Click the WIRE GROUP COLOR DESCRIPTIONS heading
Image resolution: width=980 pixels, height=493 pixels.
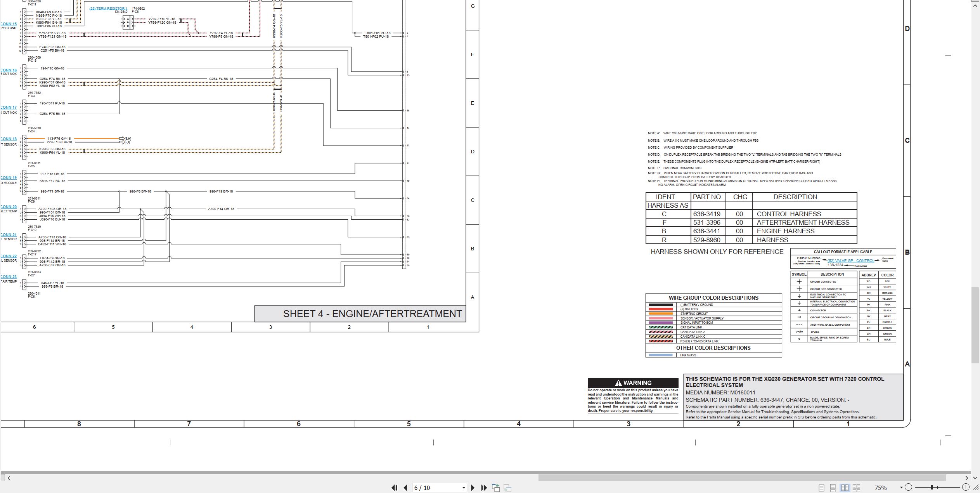pos(713,298)
